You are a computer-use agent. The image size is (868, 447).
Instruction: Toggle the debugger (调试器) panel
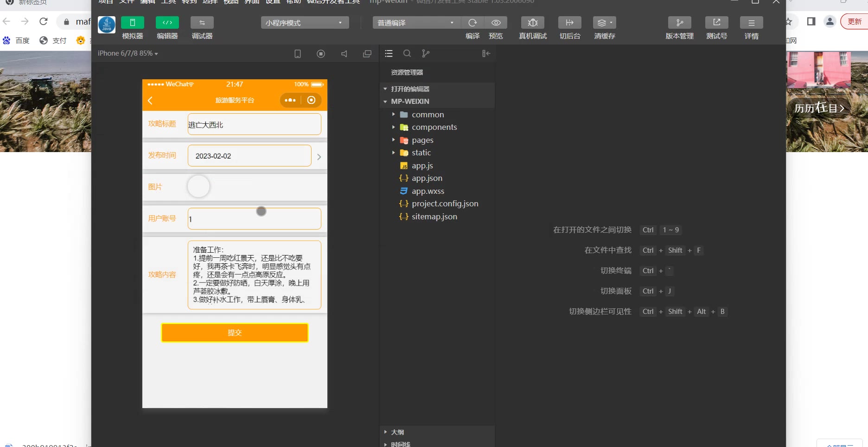pos(202,23)
